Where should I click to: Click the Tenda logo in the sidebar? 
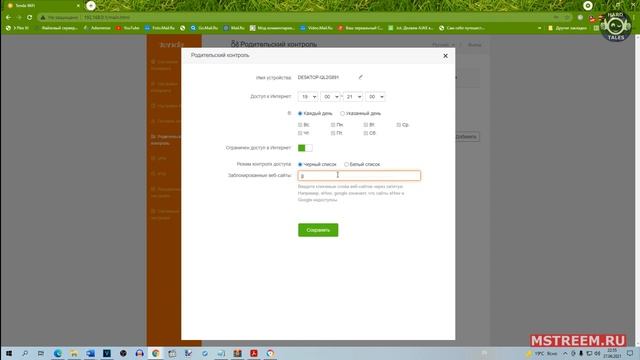pos(171,44)
